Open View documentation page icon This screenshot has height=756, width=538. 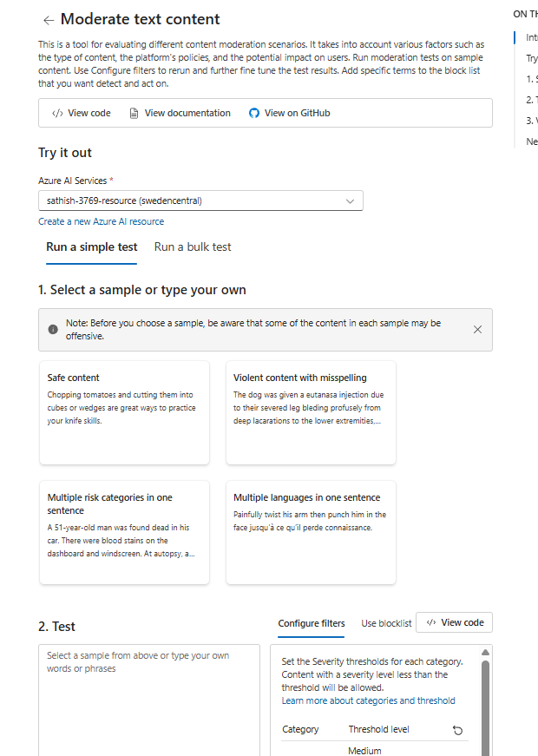tap(134, 113)
